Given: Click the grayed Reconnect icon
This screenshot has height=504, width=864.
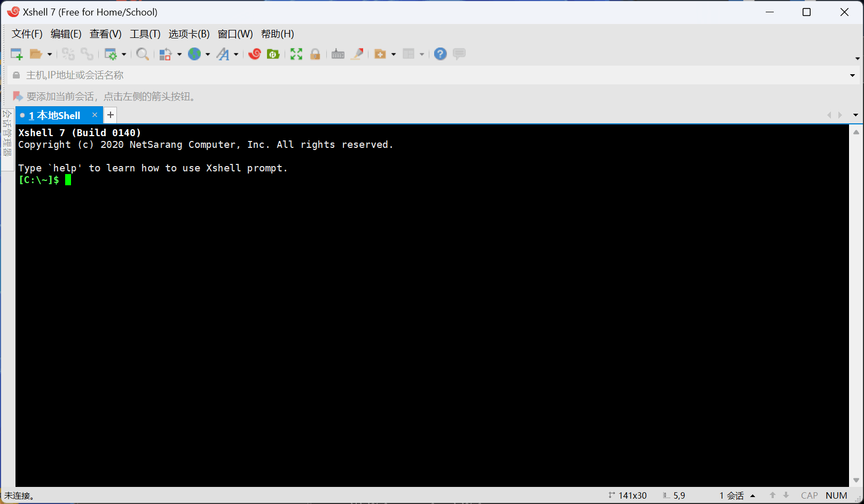Looking at the screenshot, I should (68, 54).
